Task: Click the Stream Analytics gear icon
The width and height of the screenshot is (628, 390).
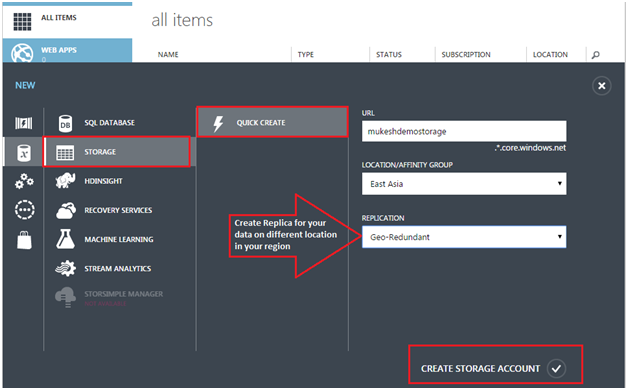Action: point(66,268)
